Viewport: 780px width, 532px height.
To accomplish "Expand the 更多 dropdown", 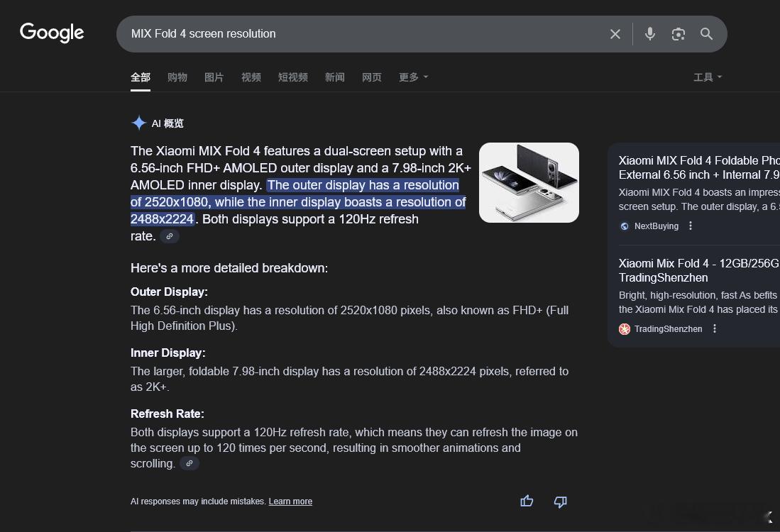I will [413, 77].
